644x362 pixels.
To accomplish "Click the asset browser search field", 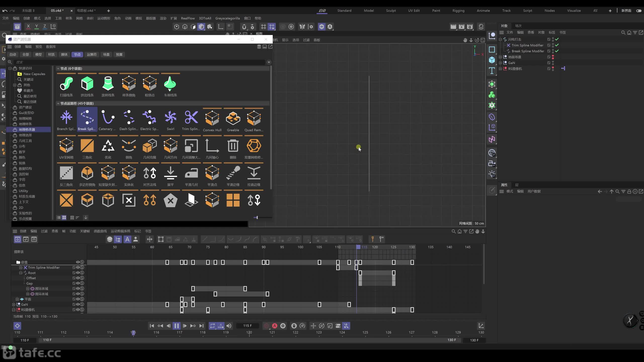I will click(140, 62).
